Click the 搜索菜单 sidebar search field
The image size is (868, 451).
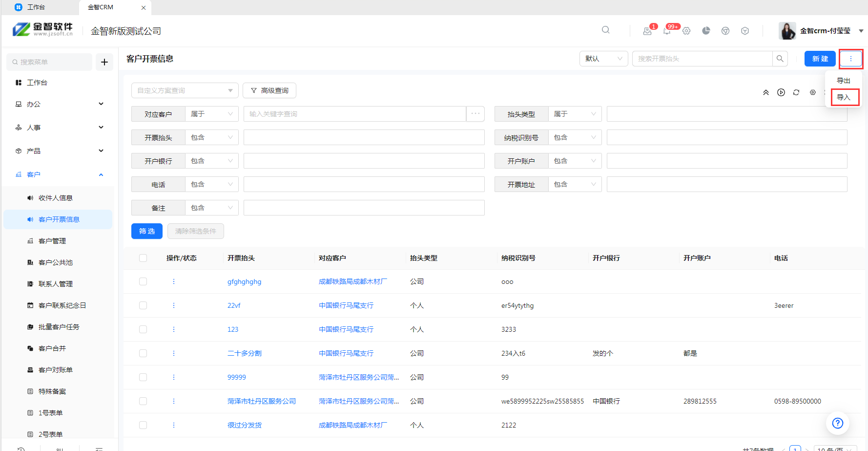pos(49,62)
